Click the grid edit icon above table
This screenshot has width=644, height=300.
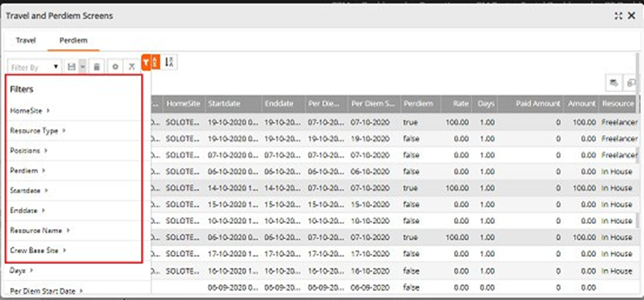pyautogui.click(x=614, y=83)
